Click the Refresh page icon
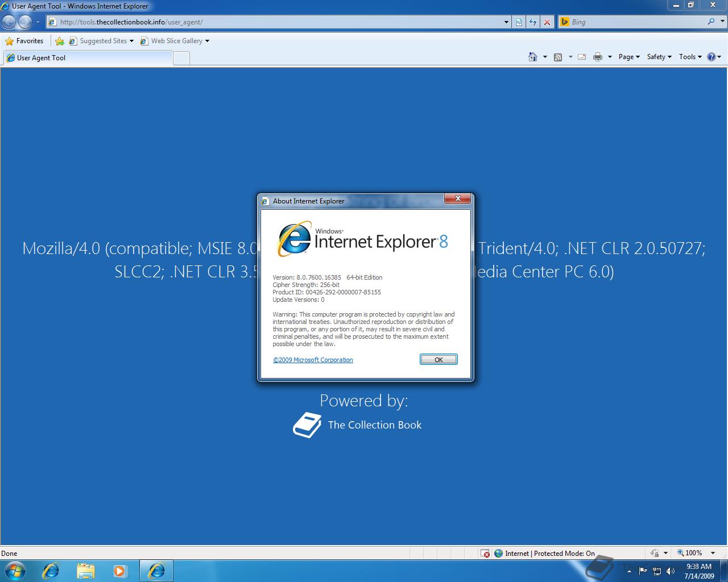The image size is (728, 582). click(x=533, y=22)
